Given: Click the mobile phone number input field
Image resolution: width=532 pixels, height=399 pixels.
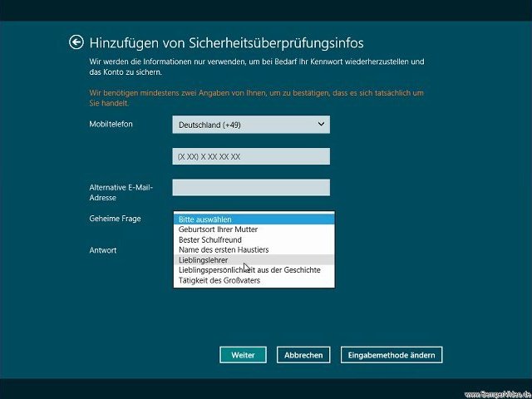Looking at the screenshot, I should [x=251, y=156].
